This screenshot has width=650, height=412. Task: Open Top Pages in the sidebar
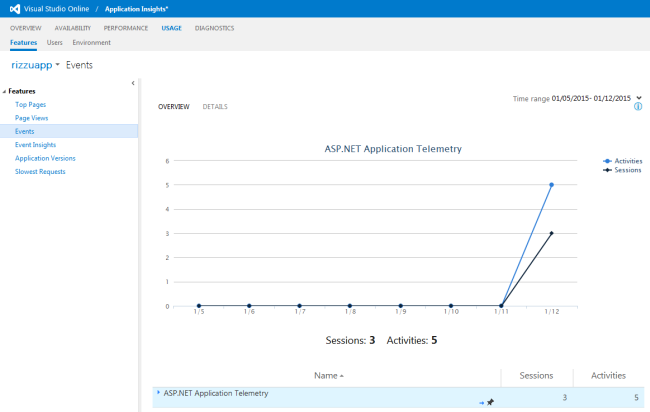tap(30, 104)
